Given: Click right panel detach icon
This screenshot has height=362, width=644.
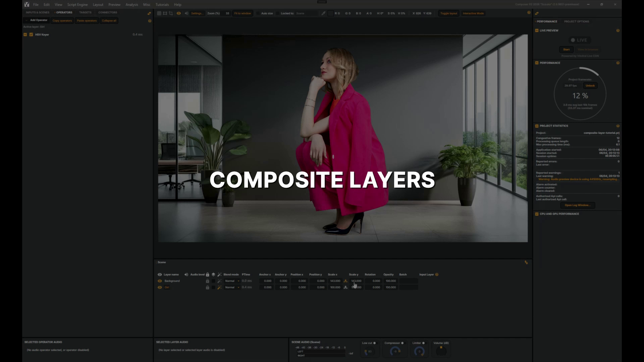Looking at the screenshot, I should coord(537,13).
